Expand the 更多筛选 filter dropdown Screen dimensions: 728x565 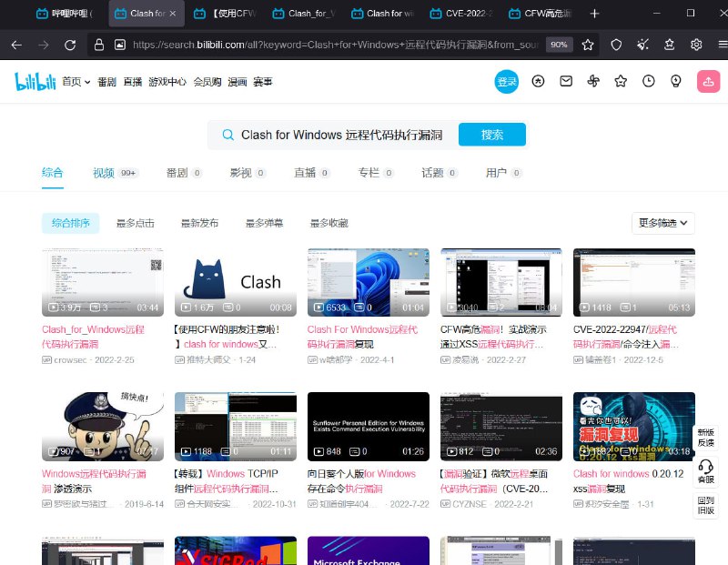[663, 223]
